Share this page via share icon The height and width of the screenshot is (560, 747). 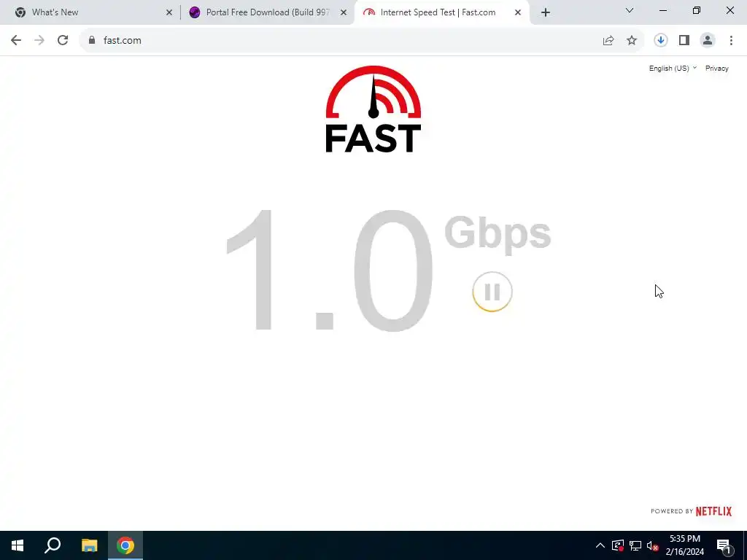608,41
